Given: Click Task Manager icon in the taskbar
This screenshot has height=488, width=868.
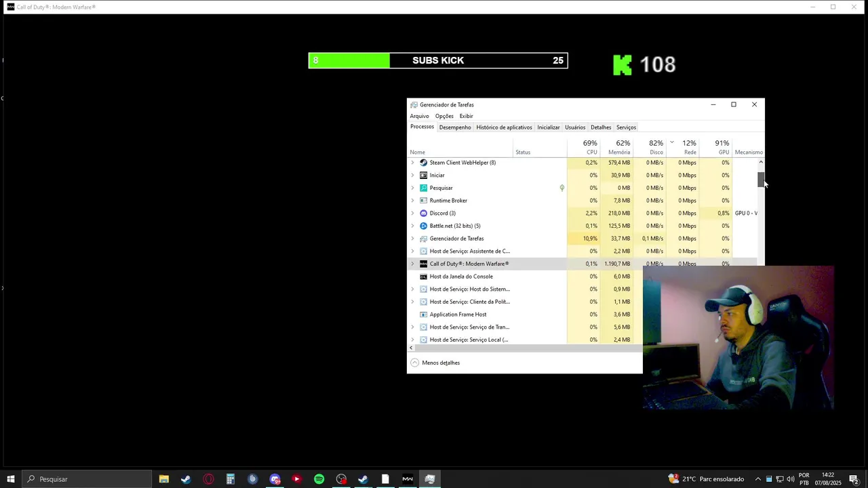Looking at the screenshot, I should point(430,479).
